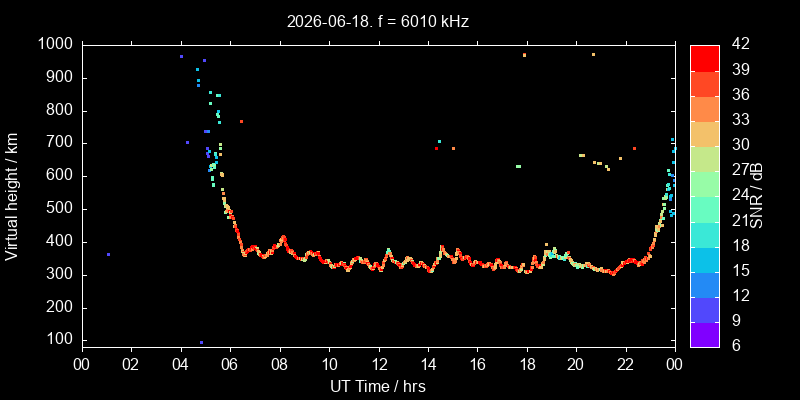
Task: Select the purple 6-9 dB colorbar segment
Action: 705,335
